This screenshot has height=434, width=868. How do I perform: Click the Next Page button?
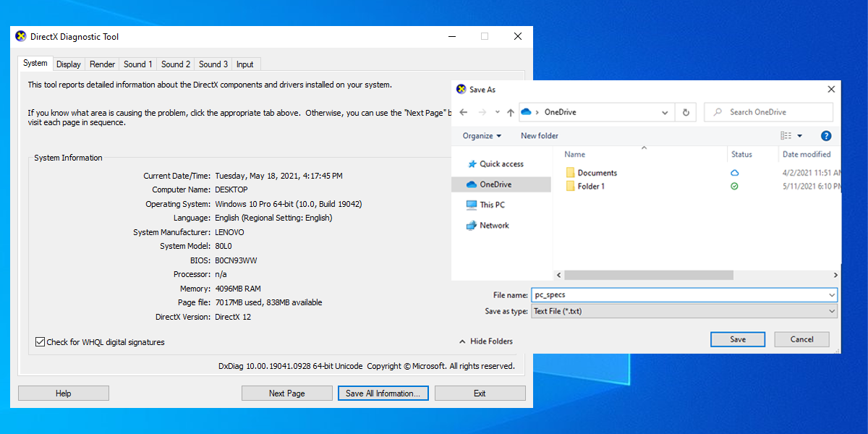[x=286, y=393]
